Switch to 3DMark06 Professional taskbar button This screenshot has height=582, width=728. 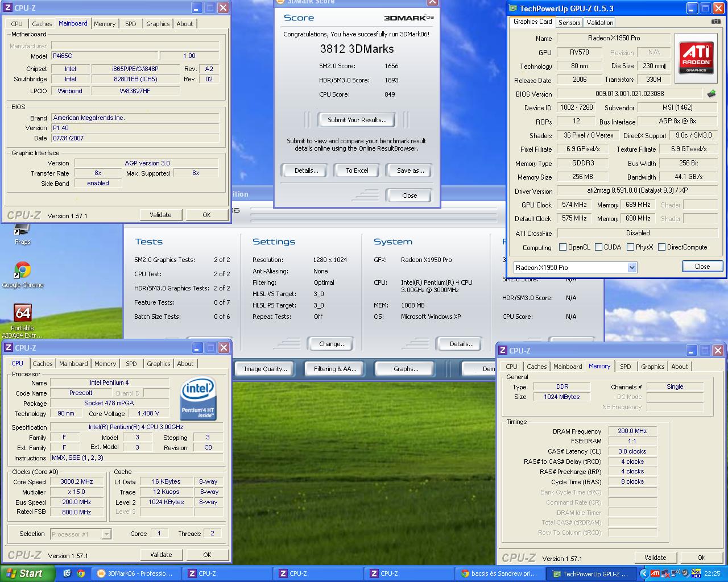pyautogui.click(x=138, y=573)
